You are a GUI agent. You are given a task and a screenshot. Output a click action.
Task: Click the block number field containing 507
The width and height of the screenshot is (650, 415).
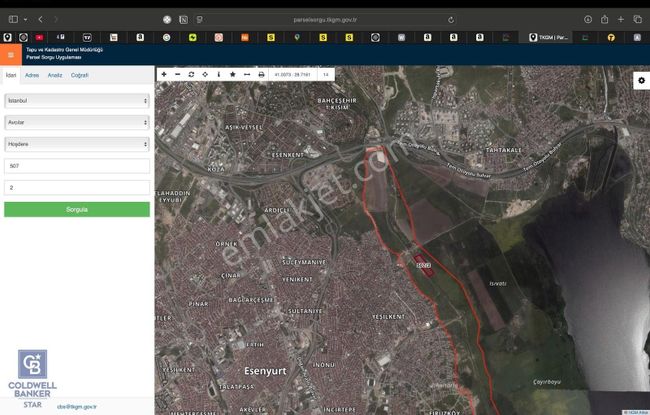pyautogui.click(x=77, y=165)
